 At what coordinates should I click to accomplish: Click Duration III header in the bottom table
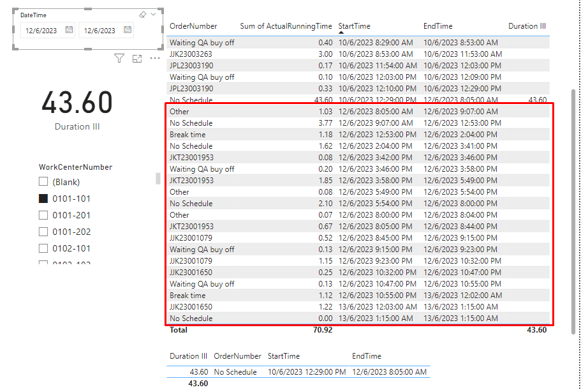188,356
